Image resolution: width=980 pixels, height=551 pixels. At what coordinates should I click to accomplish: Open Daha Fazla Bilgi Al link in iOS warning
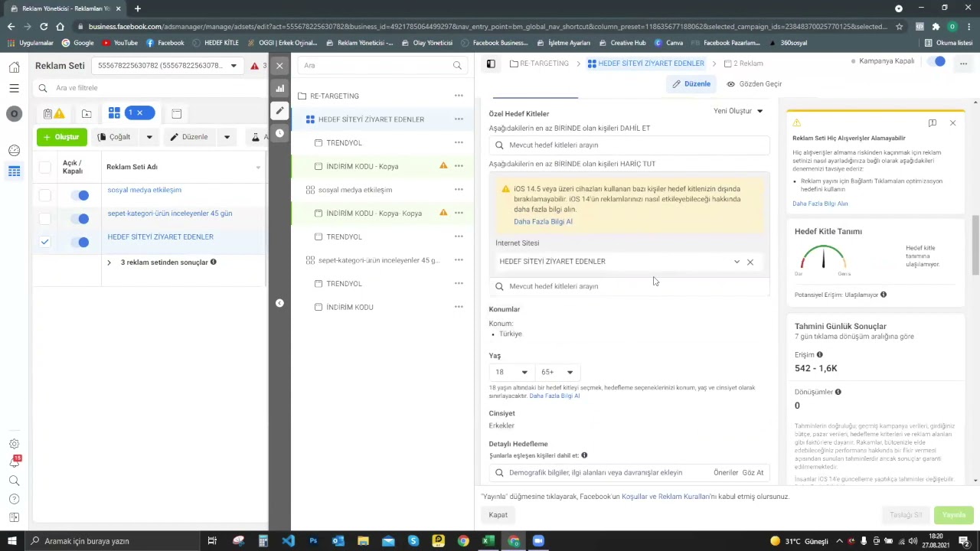pos(543,222)
